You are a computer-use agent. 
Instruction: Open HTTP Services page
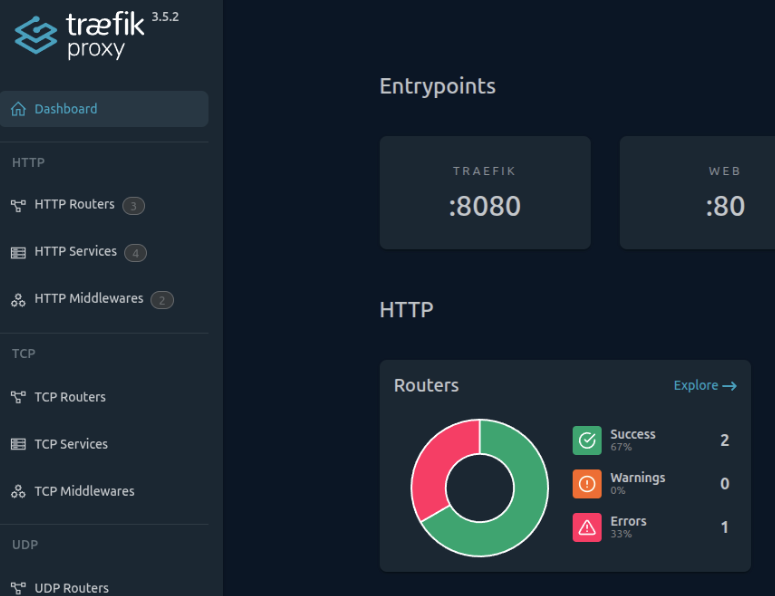click(x=76, y=251)
